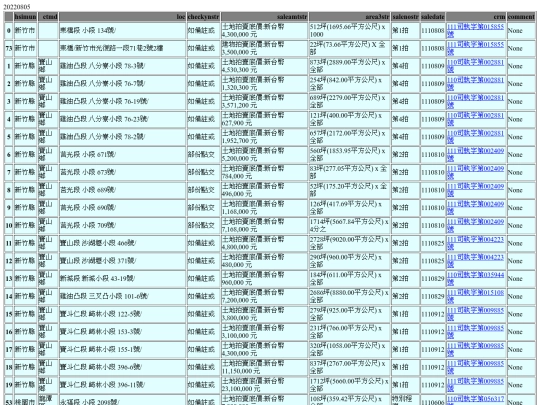Image resolution: width=540 pixels, height=405 pixels.
Task: Click the 'crm' column header
Action: [x=476, y=17]
